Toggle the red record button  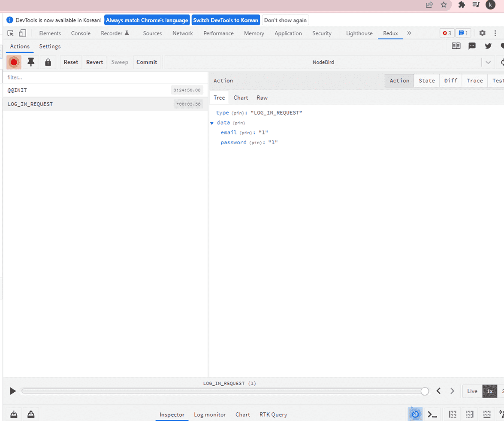(x=14, y=62)
